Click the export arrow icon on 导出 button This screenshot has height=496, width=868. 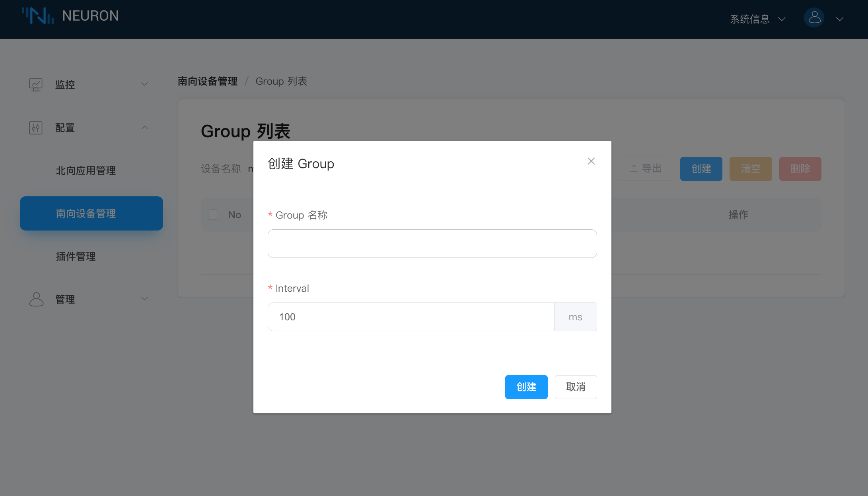(x=633, y=169)
